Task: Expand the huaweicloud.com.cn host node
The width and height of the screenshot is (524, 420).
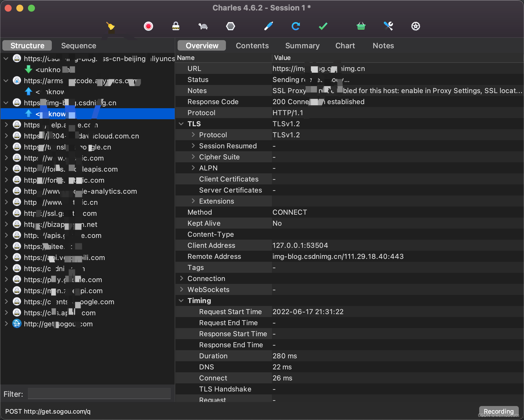Action: tap(6, 136)
